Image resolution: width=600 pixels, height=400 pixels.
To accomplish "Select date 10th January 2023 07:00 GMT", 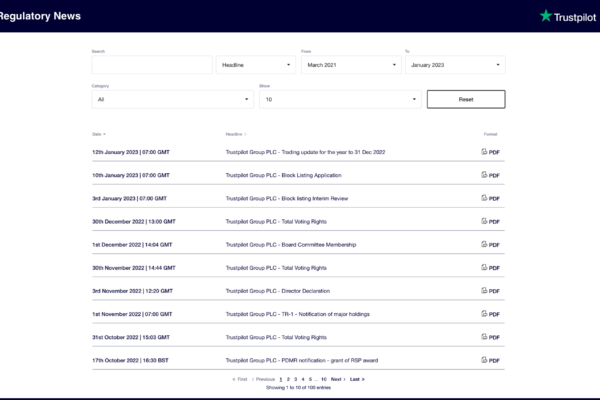I will click(131, 175).
